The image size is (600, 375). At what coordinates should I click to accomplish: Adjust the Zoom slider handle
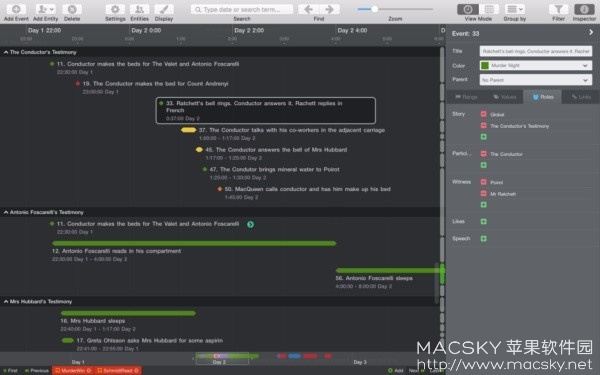375,9
